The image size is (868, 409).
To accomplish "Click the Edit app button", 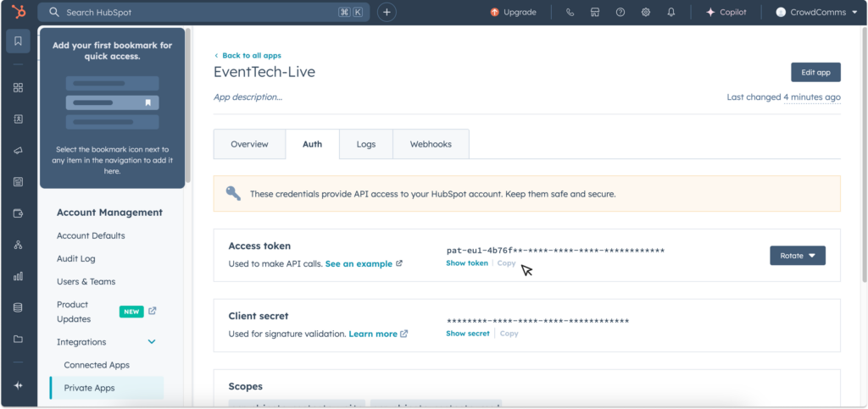I will (815, 72).
